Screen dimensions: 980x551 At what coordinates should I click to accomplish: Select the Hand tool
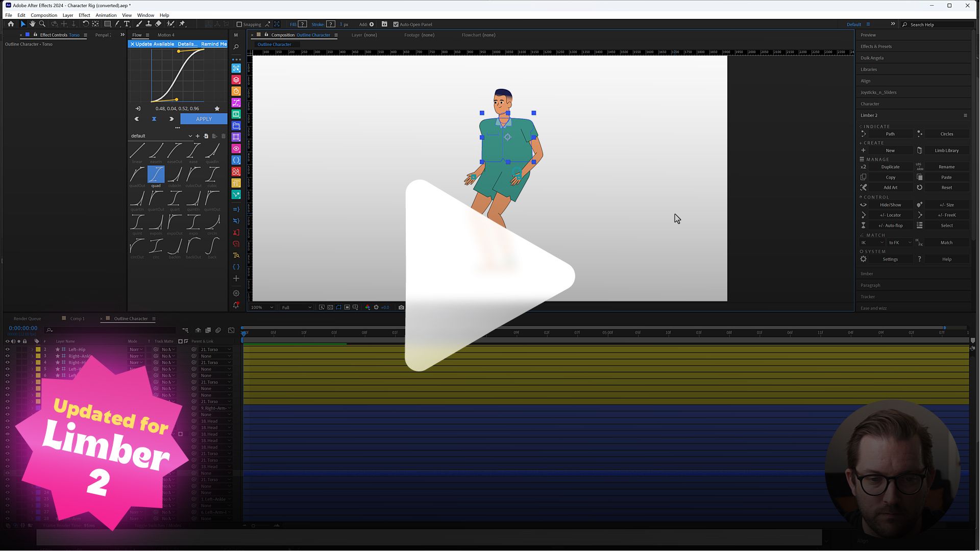tap(33, 24)
